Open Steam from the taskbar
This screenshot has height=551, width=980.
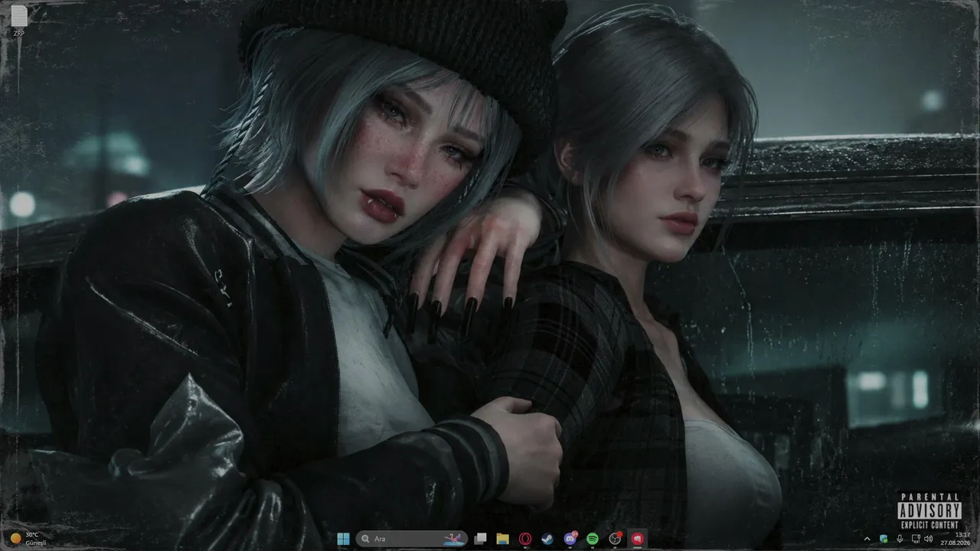click(547, 539)
